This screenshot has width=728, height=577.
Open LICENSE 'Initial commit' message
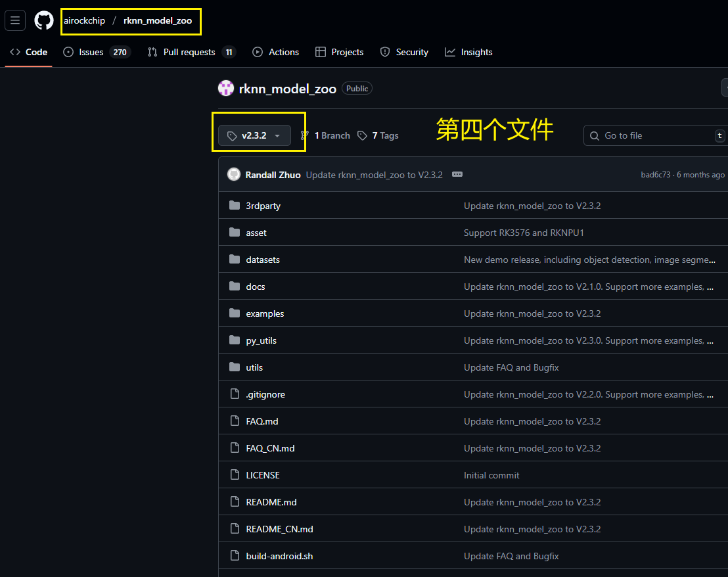491,475
